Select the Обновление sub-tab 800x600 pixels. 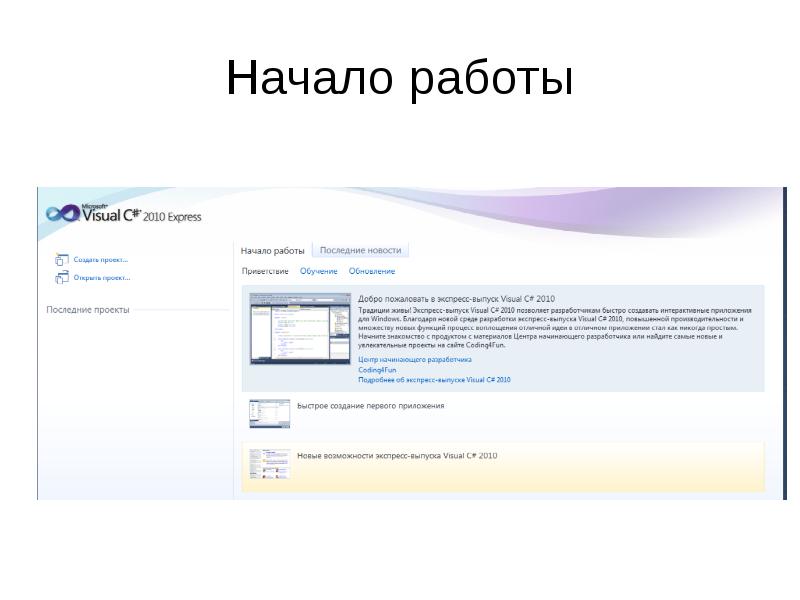click(x=372, y=271)
